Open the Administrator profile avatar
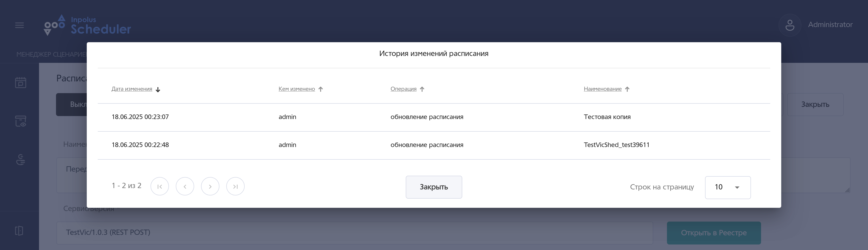This screenshot has height=250, width=868. pyautogui.click(x=790, y=24)
